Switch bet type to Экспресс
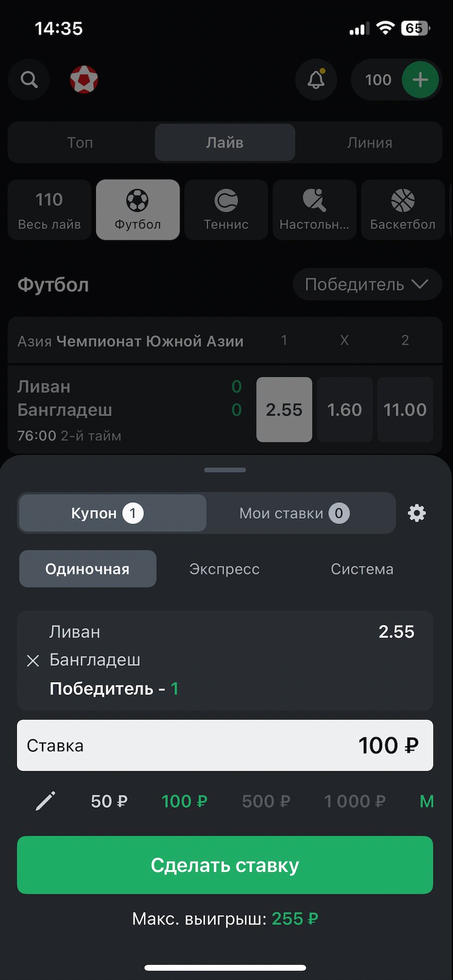This screenshot has width=453, height=980. click(x=225, y=569)
